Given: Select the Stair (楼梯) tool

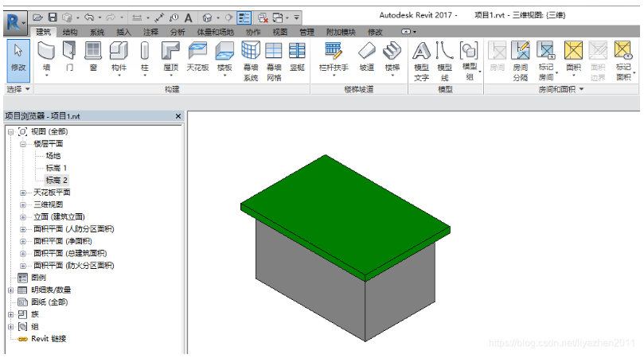Looking at the screenshot, I should pos(392,58).
